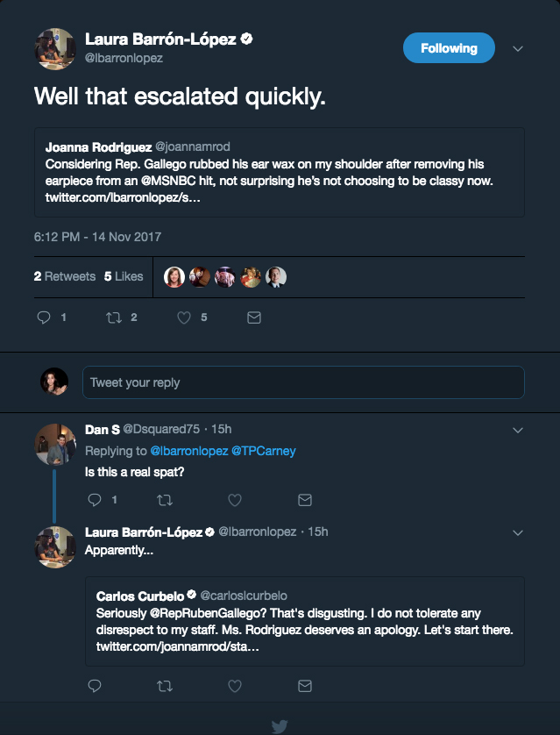Send main tweet via direct message icon
The height and width of the screenshot is (735, 560).
[x=254, y=318]
